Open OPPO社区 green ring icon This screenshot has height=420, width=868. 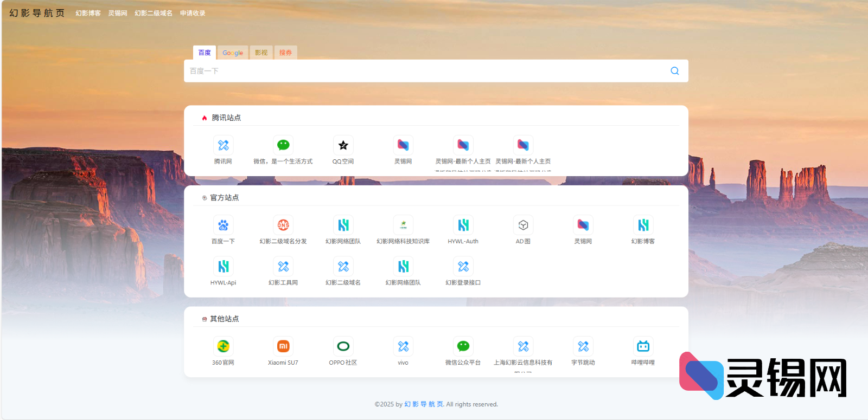343,346
